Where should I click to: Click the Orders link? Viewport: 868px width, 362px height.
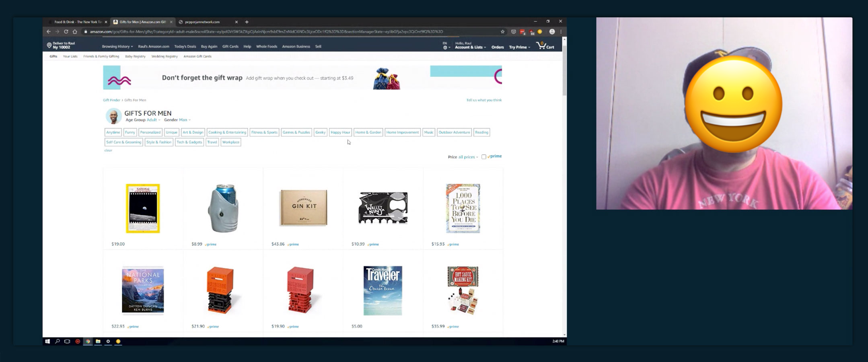(x=498, y=47)
